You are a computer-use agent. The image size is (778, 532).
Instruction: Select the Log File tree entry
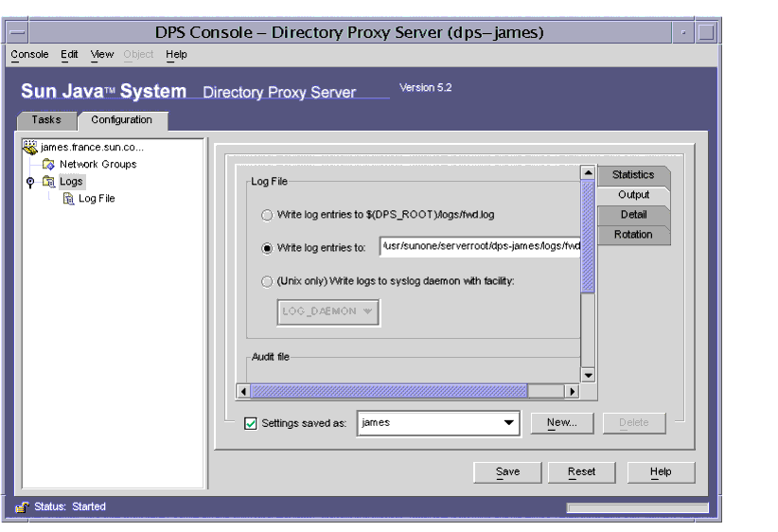click(x=97, y=199)
